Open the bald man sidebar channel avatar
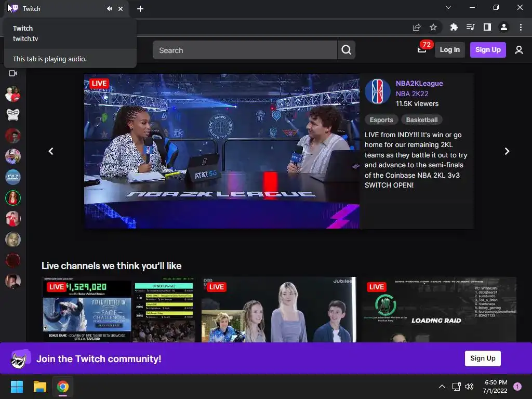Screen dimensions: 532x399 [x=13, y=240]
